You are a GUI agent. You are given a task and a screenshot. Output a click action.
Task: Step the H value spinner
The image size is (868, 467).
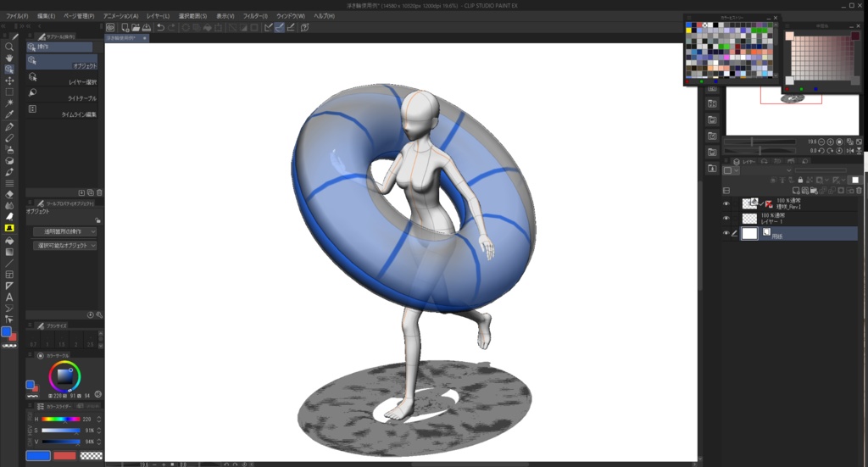99,419
